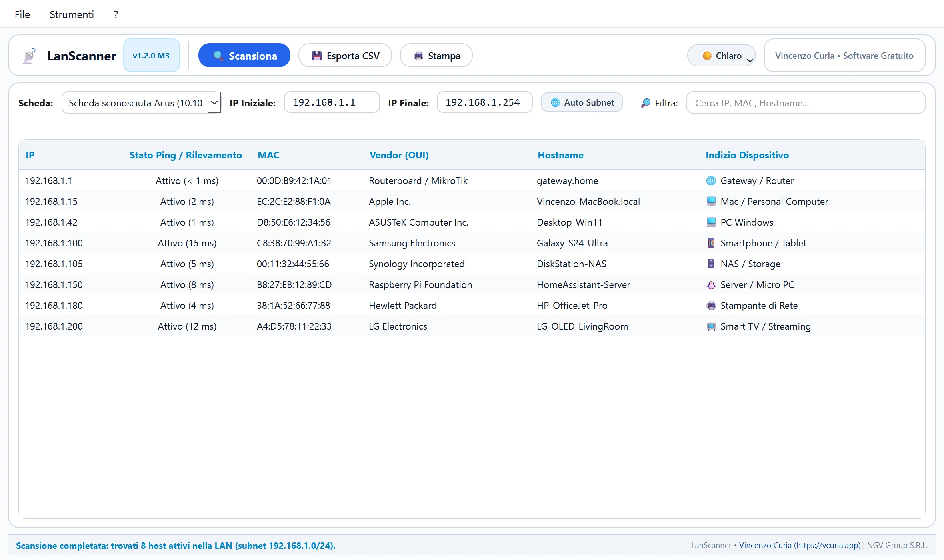Image resolution: width=944 pixels, height=560 pixels.
Task: Click hostname HP-OfficeJet-Pro
Action: click(x=572, y=306)
